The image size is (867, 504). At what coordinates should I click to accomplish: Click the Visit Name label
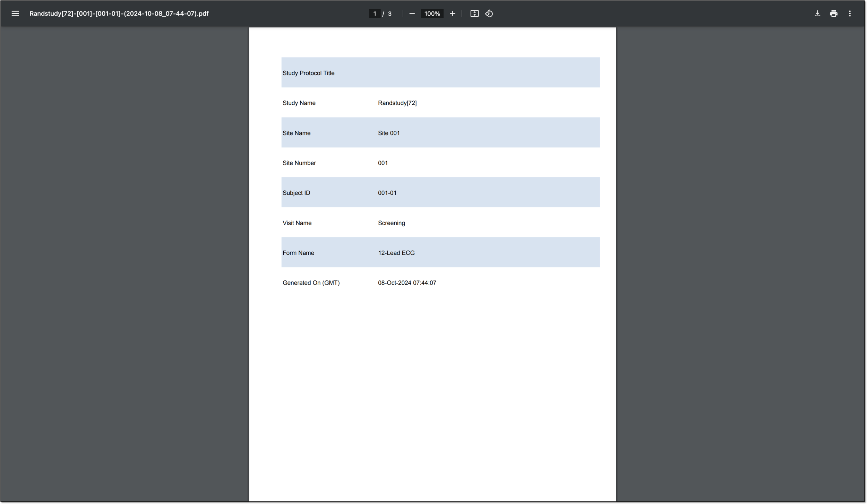[x=297, y=223]
